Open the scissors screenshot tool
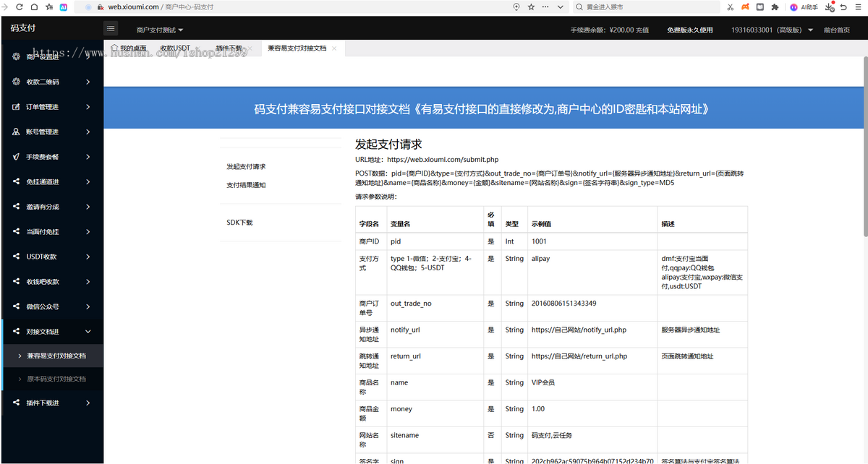Screen dimensions: 868x464 click(731, 7)
